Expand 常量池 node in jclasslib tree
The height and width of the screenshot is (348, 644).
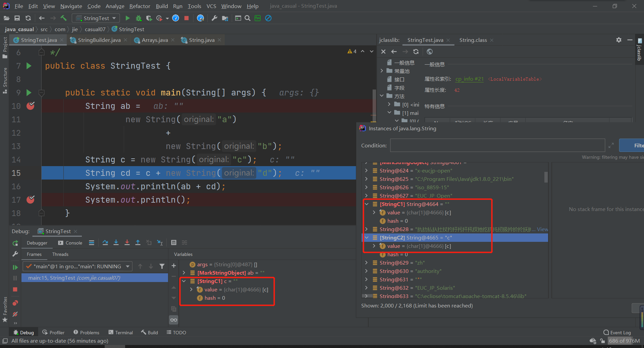point(382,71)
